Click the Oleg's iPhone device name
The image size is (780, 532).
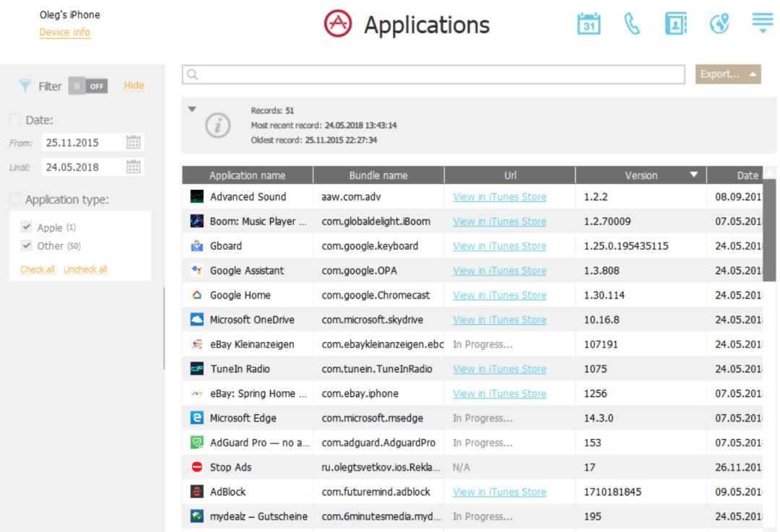coord(69,15)
